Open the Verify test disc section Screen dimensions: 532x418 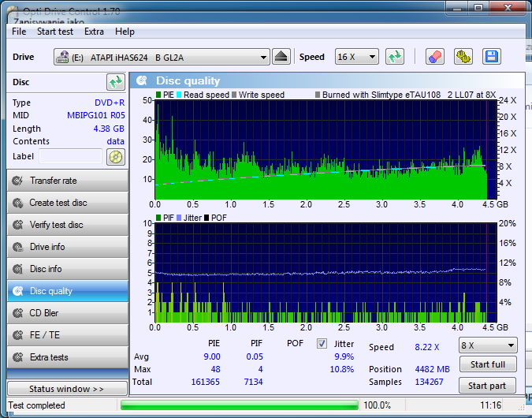point(68,225)
